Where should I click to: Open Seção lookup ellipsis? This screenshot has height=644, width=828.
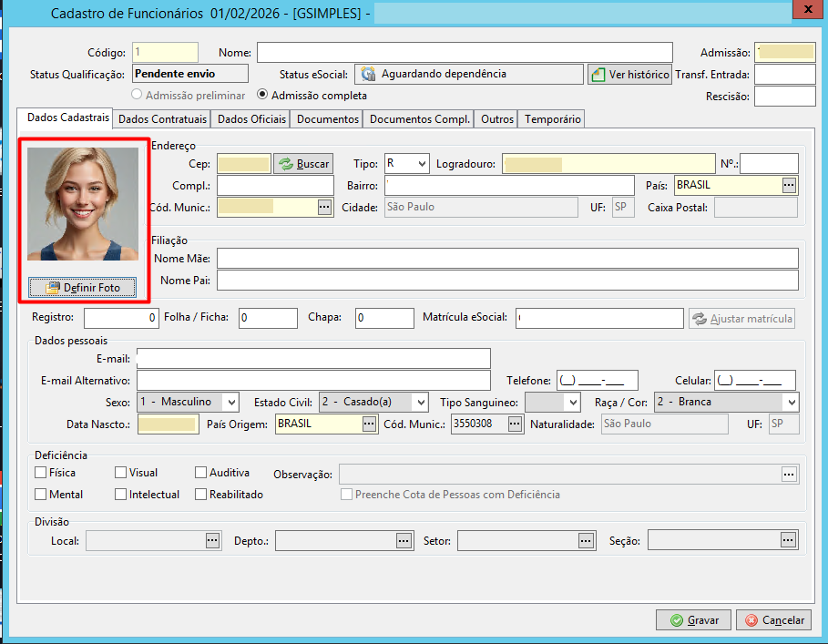pos(788,540)
